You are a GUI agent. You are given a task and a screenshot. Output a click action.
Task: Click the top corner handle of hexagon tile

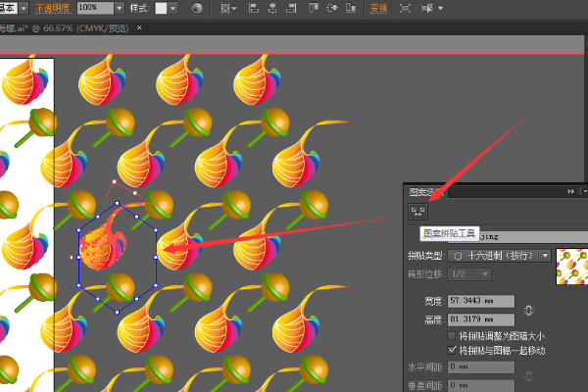tap(117, 203)
